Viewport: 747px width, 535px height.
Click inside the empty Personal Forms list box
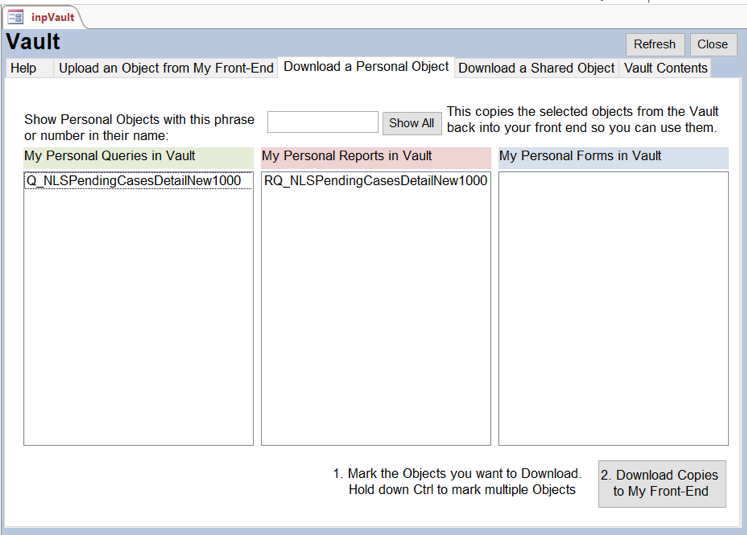click(612, 308)
